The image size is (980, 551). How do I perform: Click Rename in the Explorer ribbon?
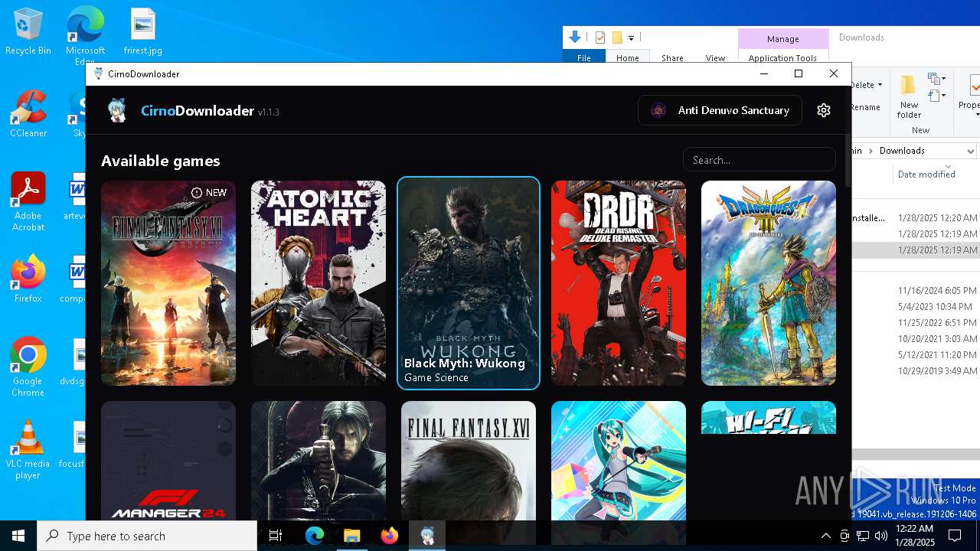[x=866, y=107]
